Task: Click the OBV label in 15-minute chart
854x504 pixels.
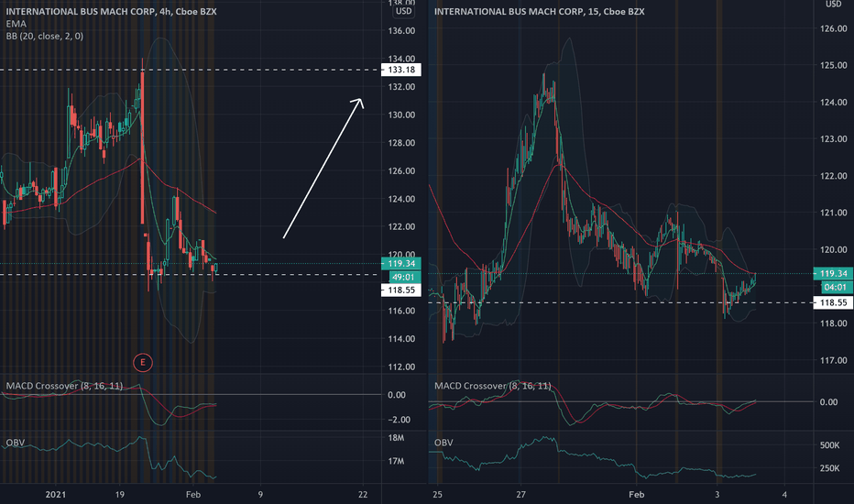Action: [443, 443]
